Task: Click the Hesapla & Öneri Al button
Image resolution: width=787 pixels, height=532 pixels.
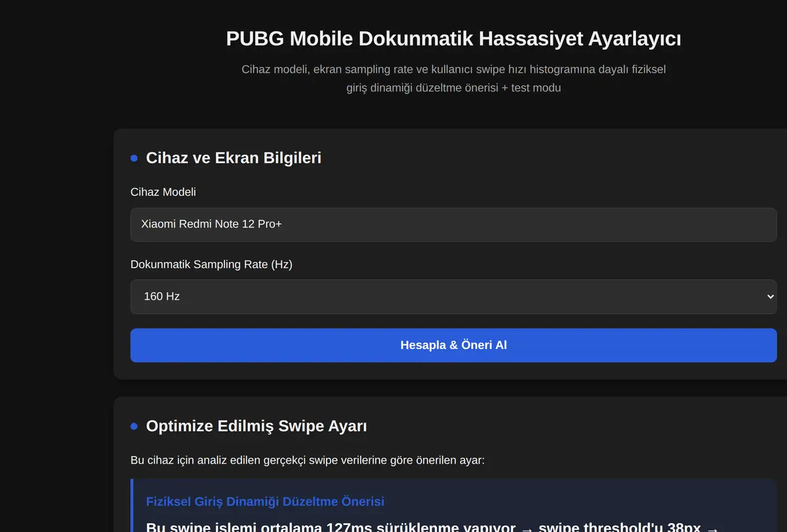Action: [453, 345]
